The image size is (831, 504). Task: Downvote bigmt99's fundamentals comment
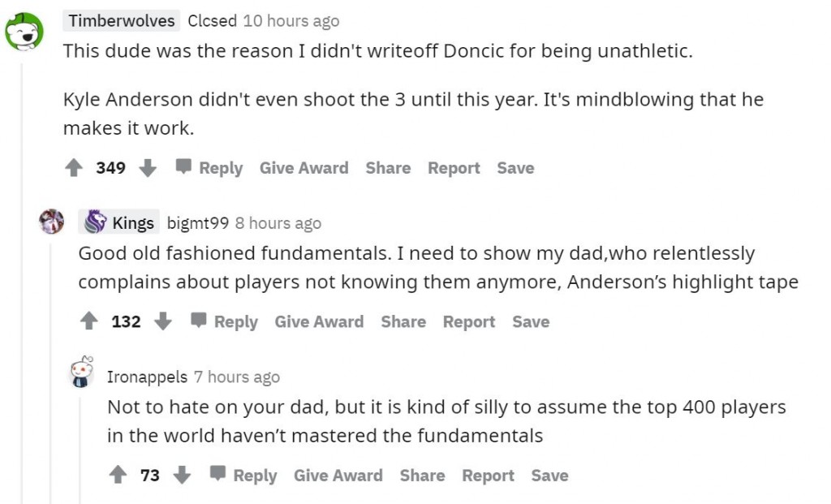point(162,321)
